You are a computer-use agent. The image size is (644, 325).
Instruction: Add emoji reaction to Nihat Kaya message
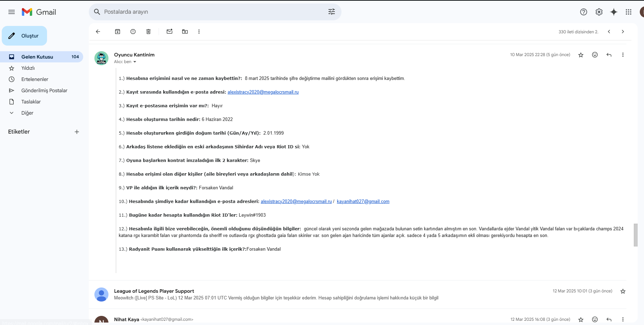[x=595, y=319]
